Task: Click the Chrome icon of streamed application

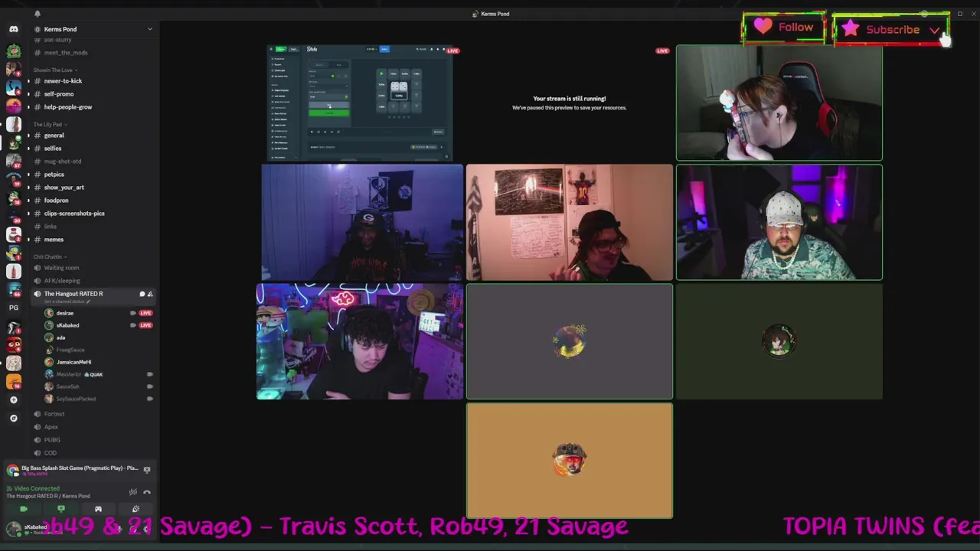Action: click(13, 470)
